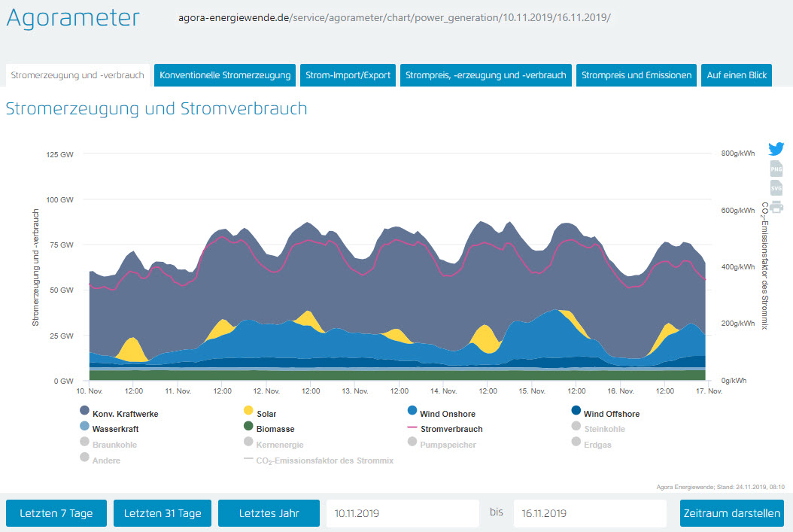Open the Strompreis und Emissionen tab
Viewport: 793px width, 532px height.
(637, 75)
